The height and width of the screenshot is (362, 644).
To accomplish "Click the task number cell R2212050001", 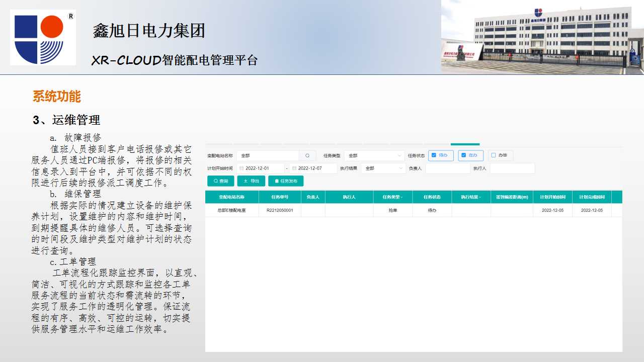I will click(x=280, y=210).
